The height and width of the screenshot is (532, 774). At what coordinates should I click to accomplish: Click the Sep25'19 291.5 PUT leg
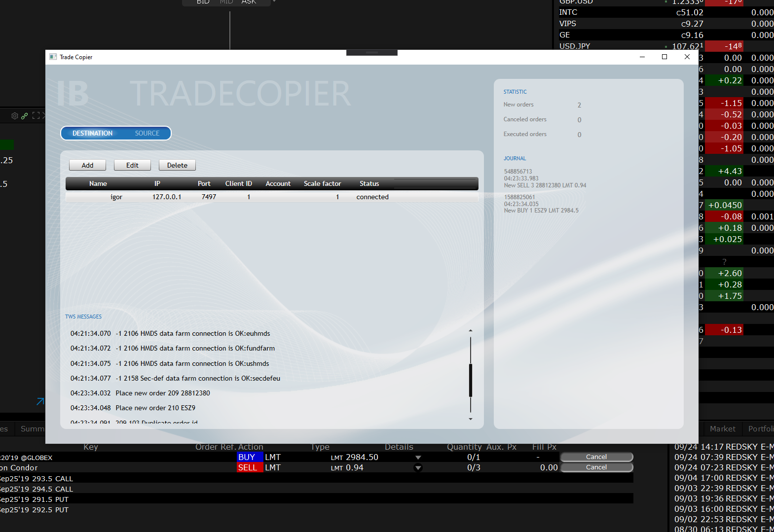pyautogui.click(x=35, y=499)
